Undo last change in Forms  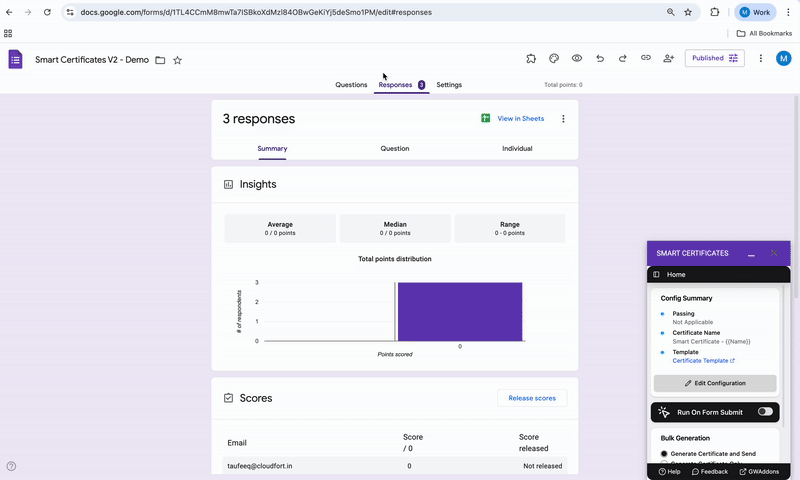point(600,58)
